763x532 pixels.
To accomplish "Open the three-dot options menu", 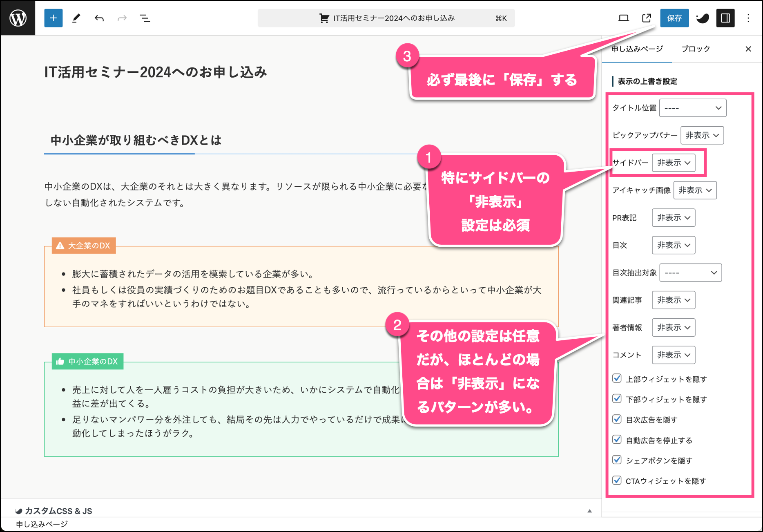I will pos(748,18).
